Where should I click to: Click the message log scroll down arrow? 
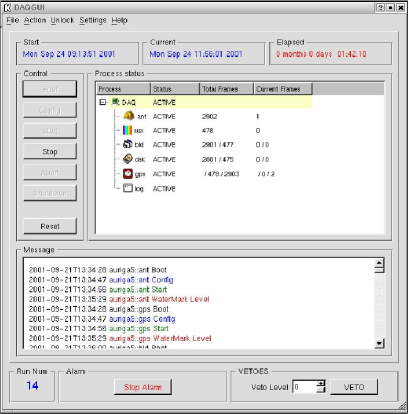(379, 343)
